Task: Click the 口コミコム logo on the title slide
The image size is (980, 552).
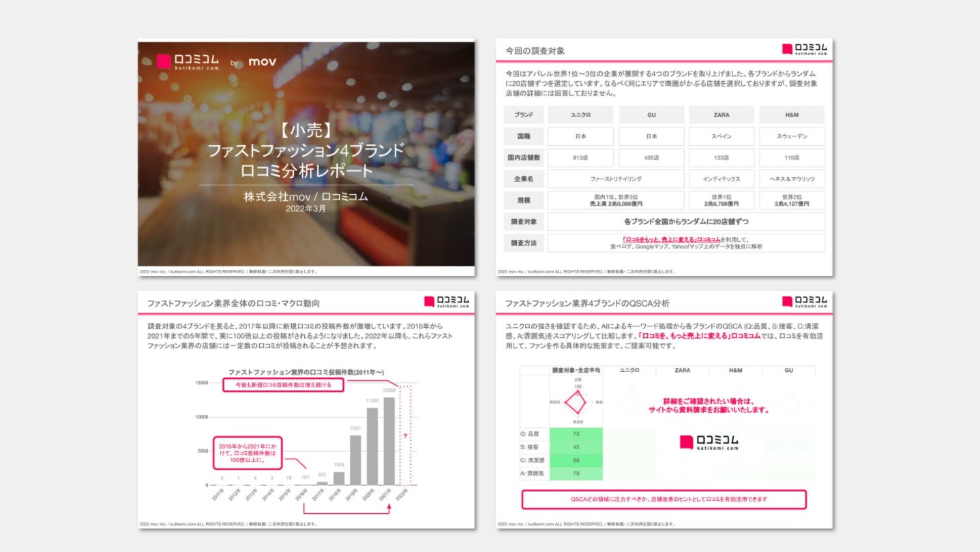Action: pos(188,62)
